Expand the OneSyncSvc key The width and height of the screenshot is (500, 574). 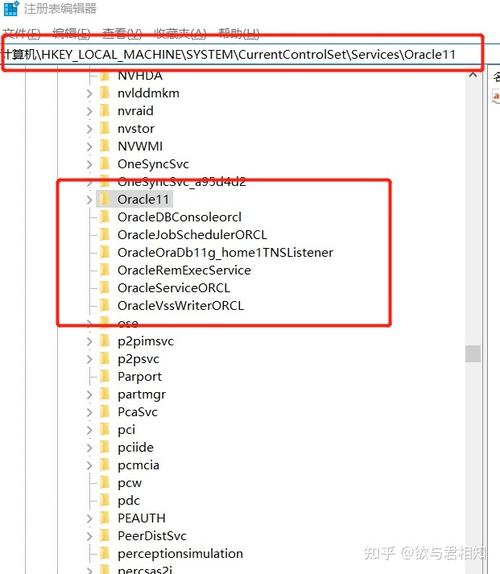tap(89, 164)
